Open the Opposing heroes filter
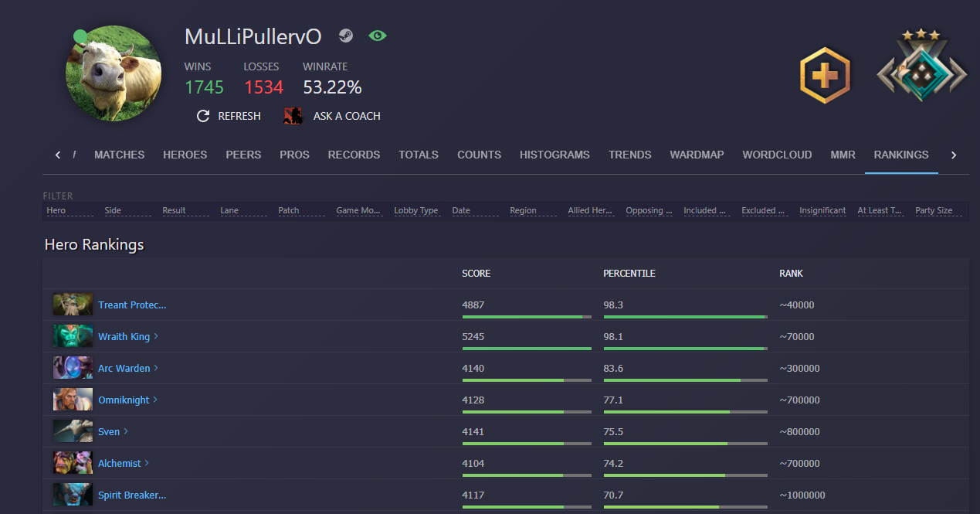 click(649, 210)
